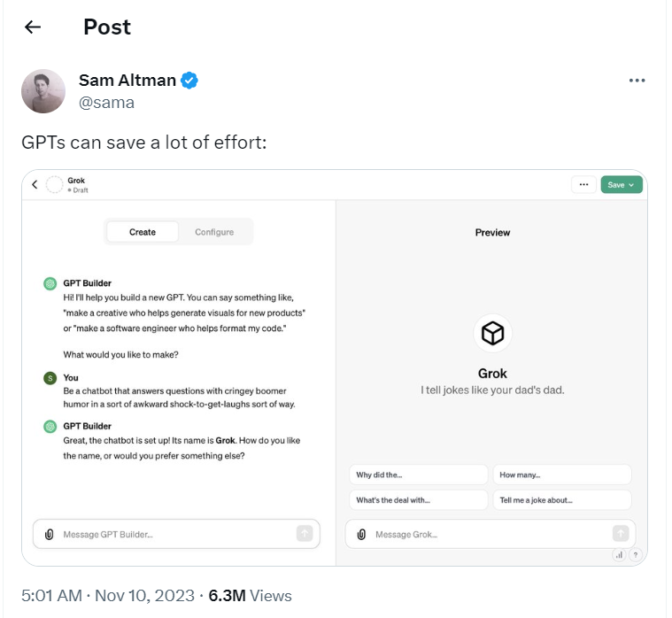Open the ellipsis menu beside Save

pos(583,185)
